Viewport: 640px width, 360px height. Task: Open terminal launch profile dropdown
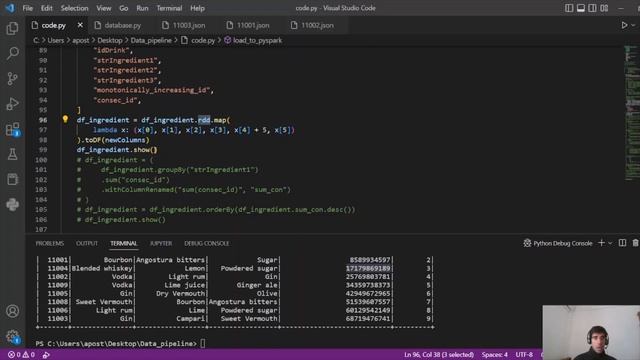(x=610, y=243)
